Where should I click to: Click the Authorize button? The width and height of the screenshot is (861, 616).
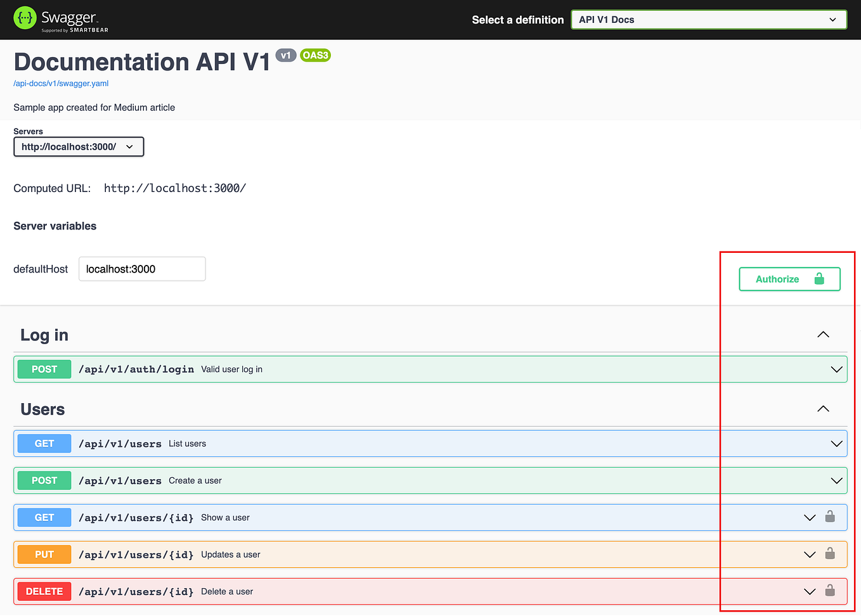[x=778, y=279]
